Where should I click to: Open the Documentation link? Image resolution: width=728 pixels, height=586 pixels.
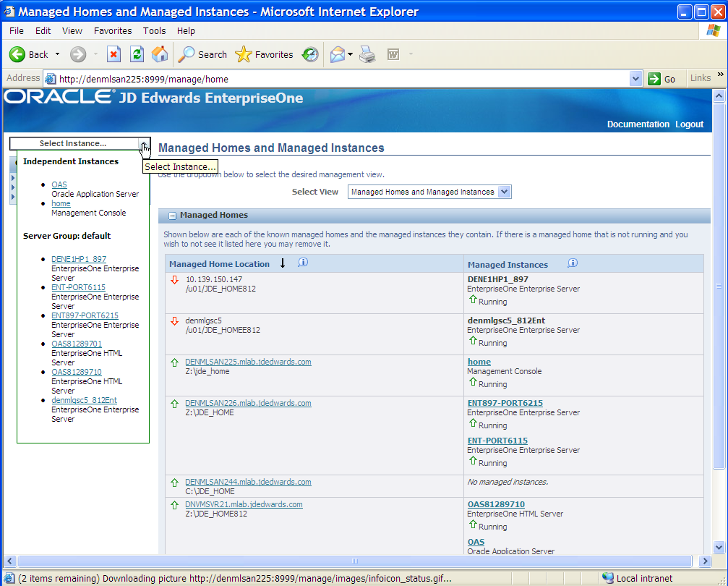pyautogui.click(x=638, y=124)
